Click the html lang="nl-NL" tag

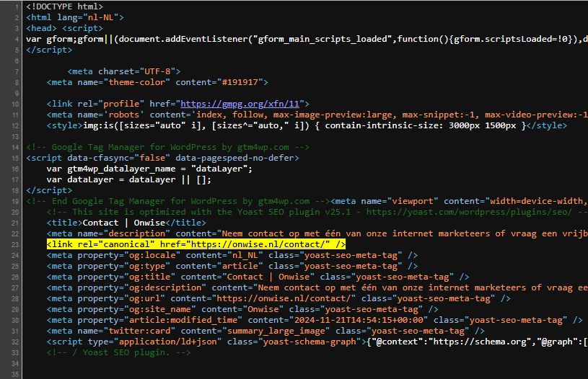(x=74, y=17)
